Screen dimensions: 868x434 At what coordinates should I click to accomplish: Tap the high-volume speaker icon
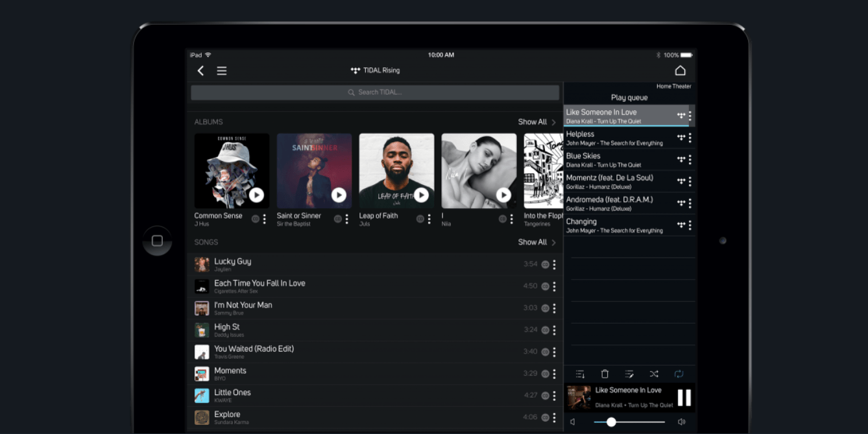point(682,422)
